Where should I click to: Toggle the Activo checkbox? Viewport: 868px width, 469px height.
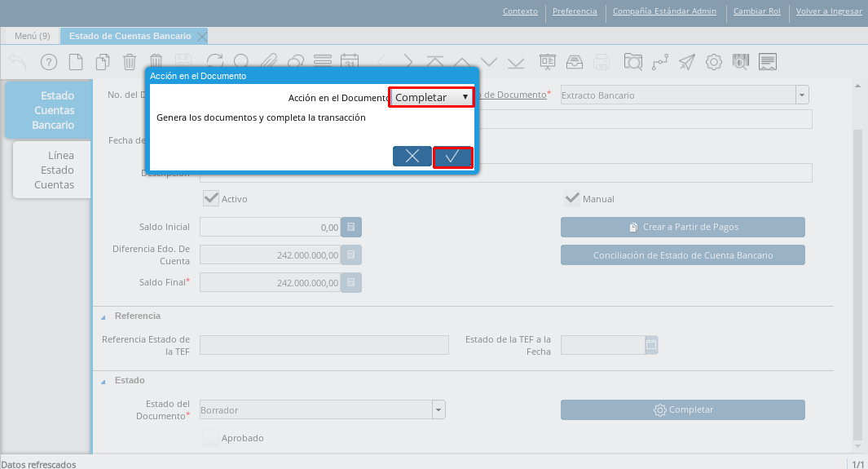211,198
